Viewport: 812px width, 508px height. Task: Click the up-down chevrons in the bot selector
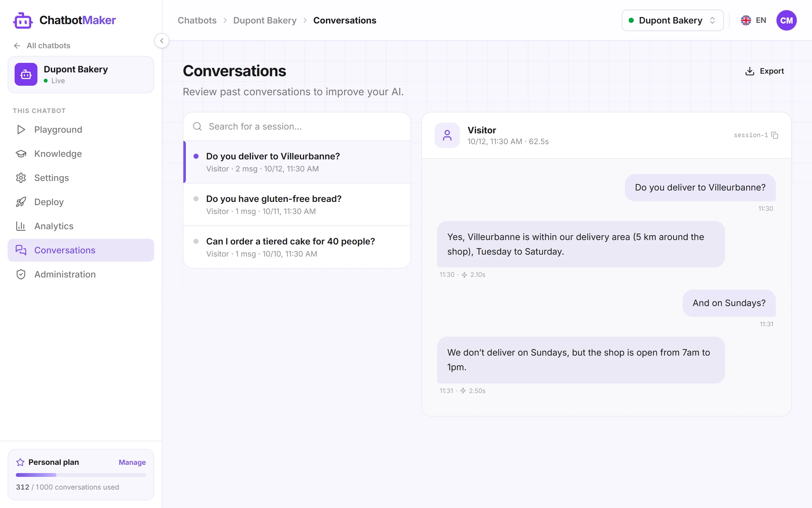[x=712, y=21]
